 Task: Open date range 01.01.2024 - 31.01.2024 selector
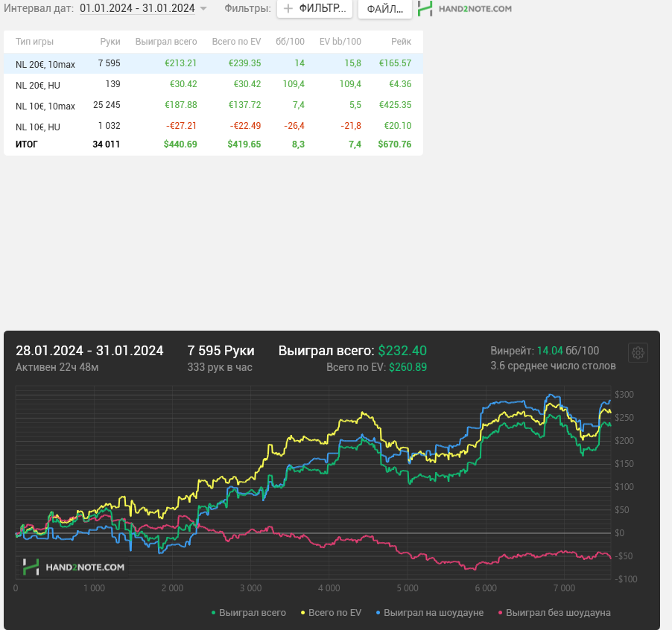tap(137, 8)
